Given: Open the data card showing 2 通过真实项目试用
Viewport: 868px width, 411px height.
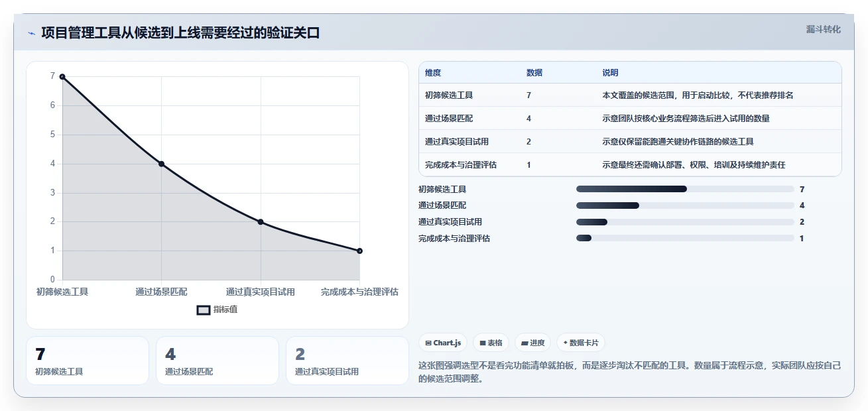Looking at the screenshot, I should point(347,361).
